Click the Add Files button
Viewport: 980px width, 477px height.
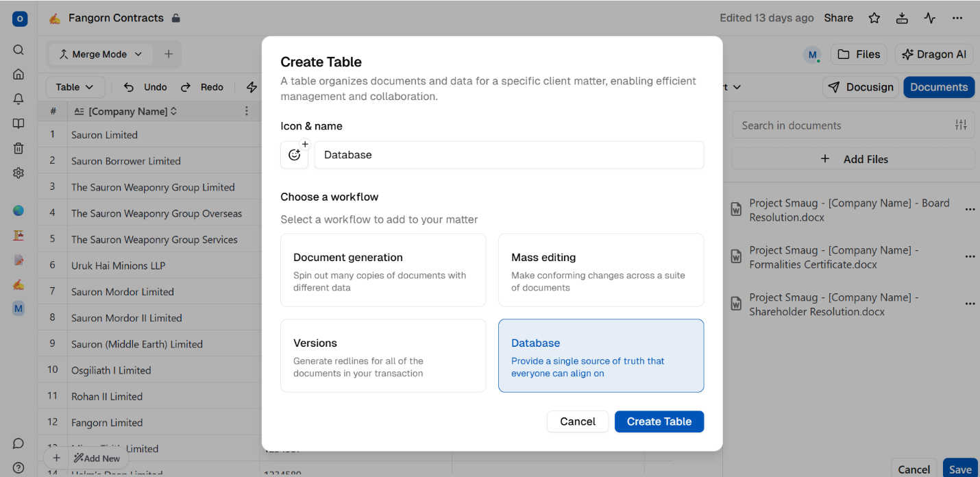tap(853, 159)
